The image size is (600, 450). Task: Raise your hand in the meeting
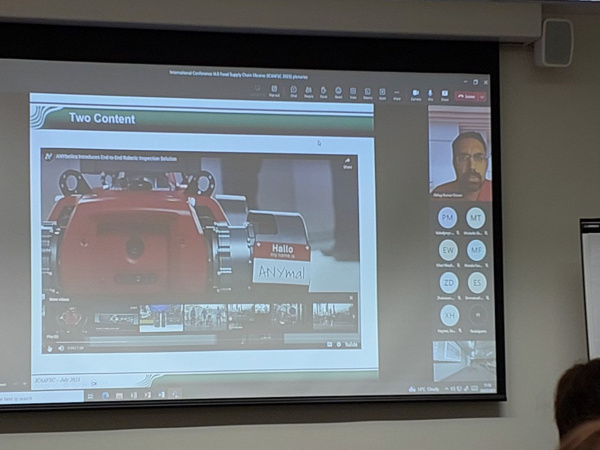323,92
